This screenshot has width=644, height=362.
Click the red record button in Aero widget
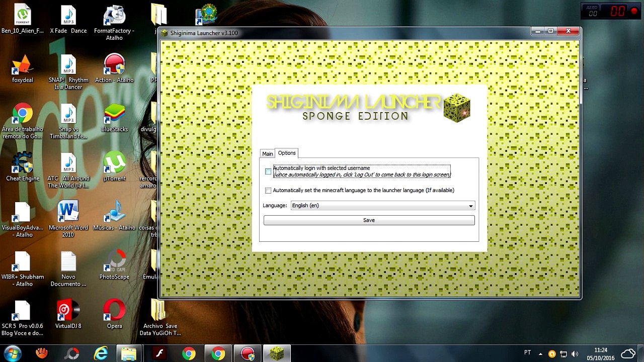[633, 12]
